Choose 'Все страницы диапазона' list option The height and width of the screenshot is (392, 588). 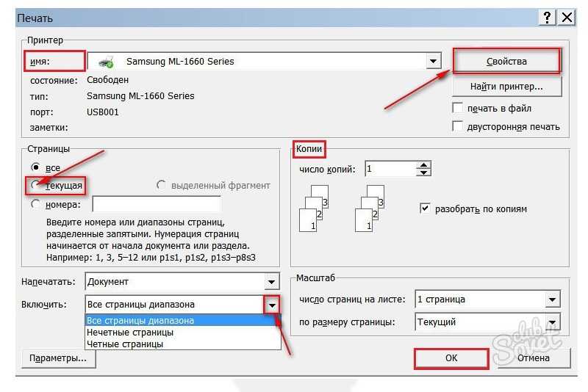[182, 321]
